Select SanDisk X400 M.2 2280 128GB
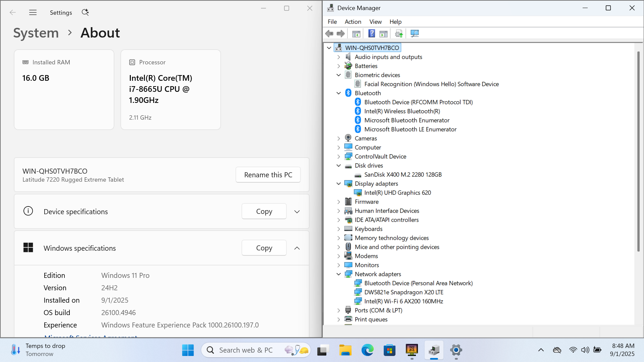The height and width of the screenshot is (362, 644). click(403, 175)
